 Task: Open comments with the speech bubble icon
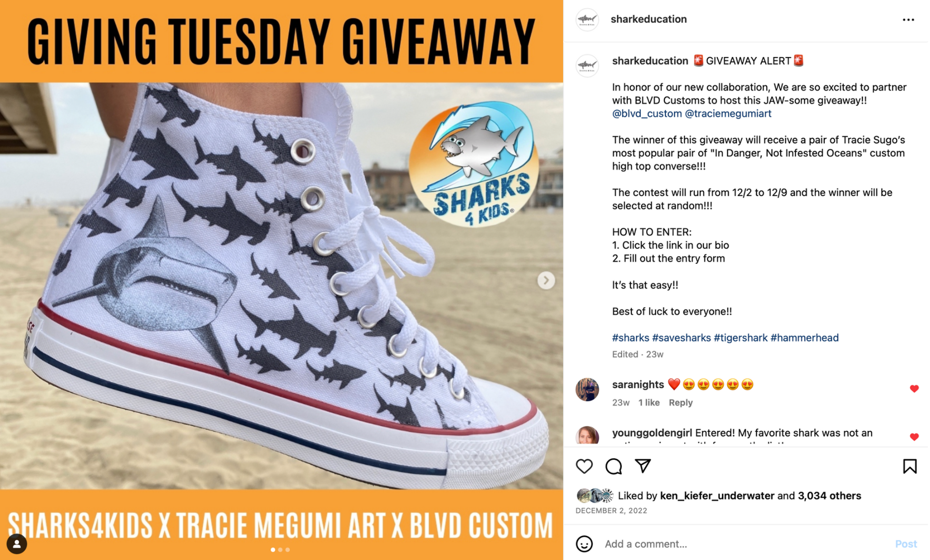pyautogui.click(x=613, y=466)
